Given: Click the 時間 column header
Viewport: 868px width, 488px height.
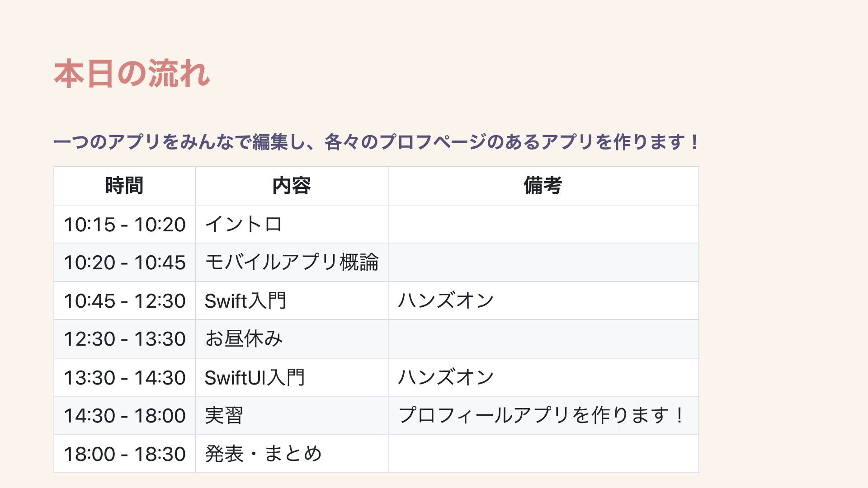Looking at the screenshot, I should pyautogui.click(x=124, y=186).
